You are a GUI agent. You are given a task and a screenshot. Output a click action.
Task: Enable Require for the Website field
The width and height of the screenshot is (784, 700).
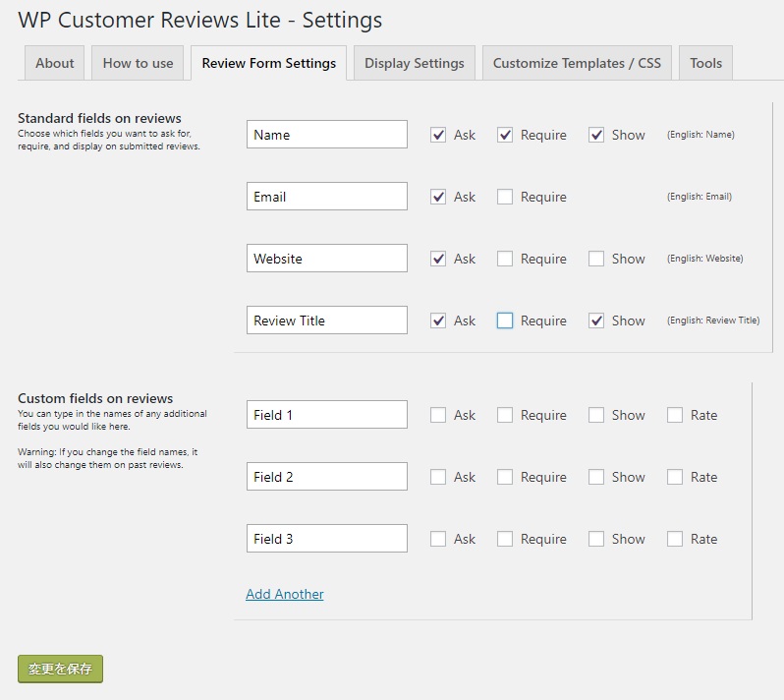coord(505,259)
